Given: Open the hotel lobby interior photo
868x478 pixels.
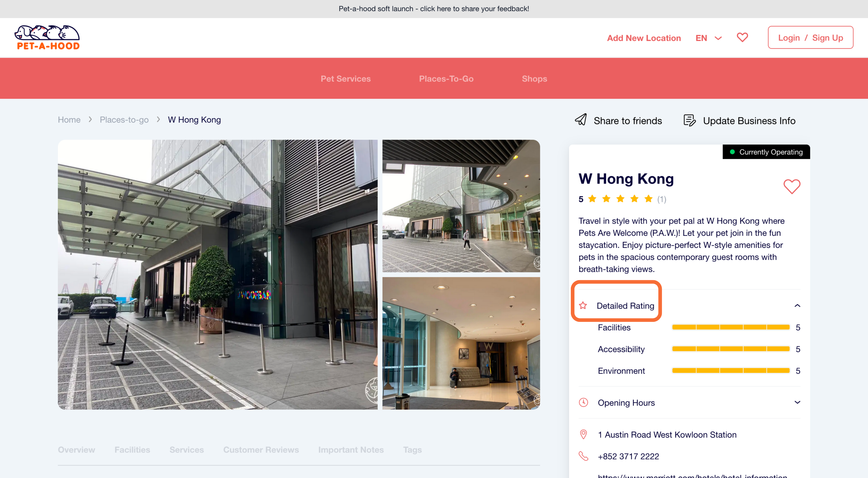Looking at the screenshot, I should (x=461, y=343).
